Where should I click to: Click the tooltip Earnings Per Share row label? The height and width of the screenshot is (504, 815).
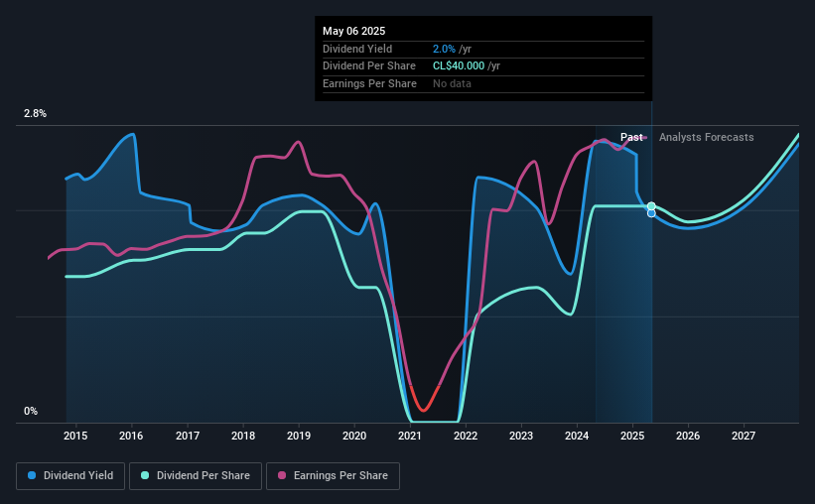(369, 83)
